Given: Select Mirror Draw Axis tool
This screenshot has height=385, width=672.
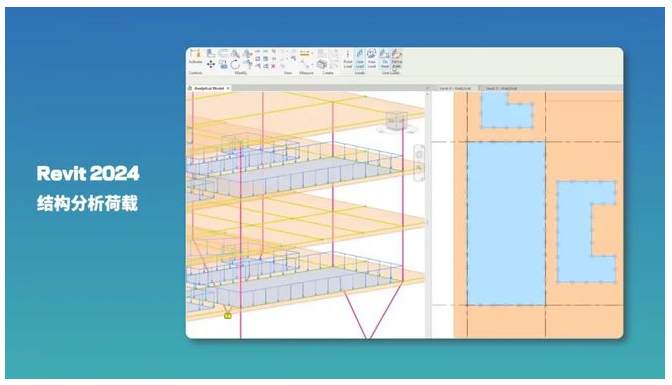Looking at the screenshot, I should coord(247,53).
